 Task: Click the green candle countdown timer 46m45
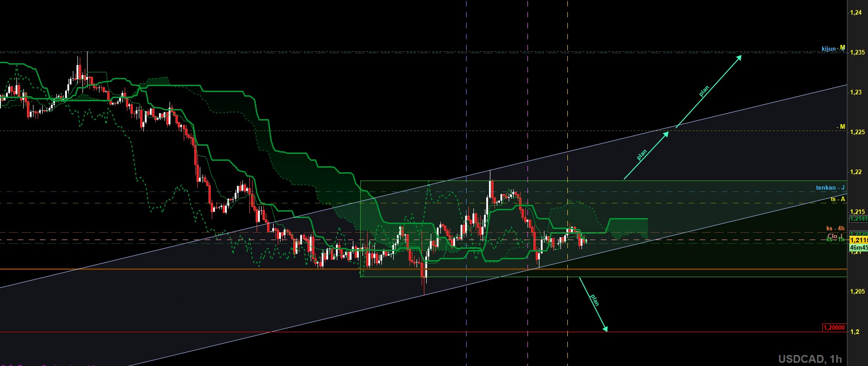tap(858, 248)
